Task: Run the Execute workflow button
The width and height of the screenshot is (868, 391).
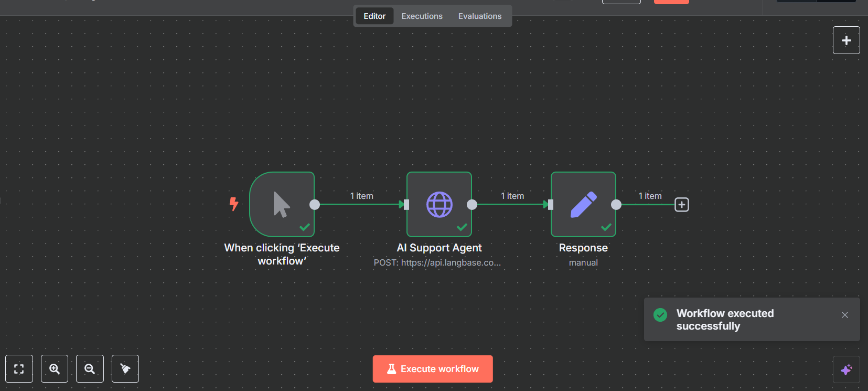Action: point(433,369)
